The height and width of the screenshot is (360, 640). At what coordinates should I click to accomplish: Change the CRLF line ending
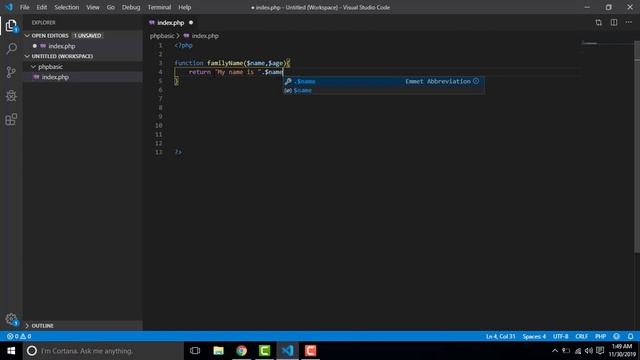pos(582,336)
